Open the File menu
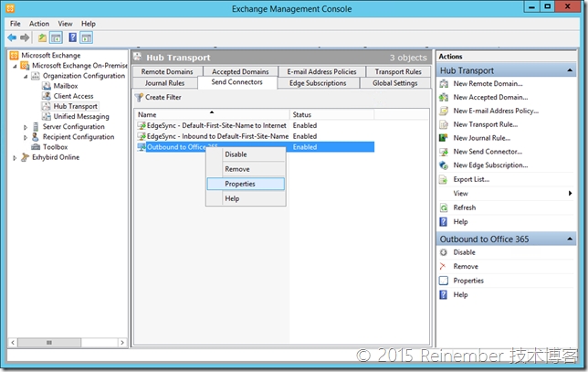Viewport: 588px width, 372px height. coord(15,24)
